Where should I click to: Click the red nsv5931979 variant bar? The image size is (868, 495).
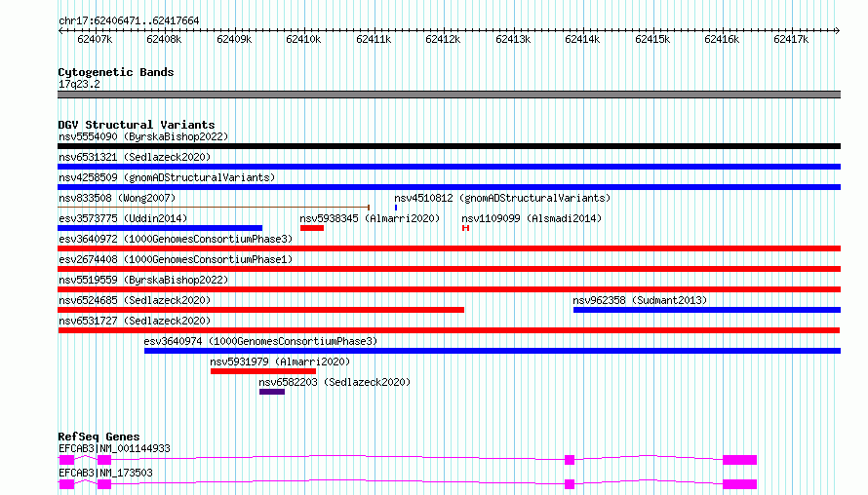(x=263, y=371)
